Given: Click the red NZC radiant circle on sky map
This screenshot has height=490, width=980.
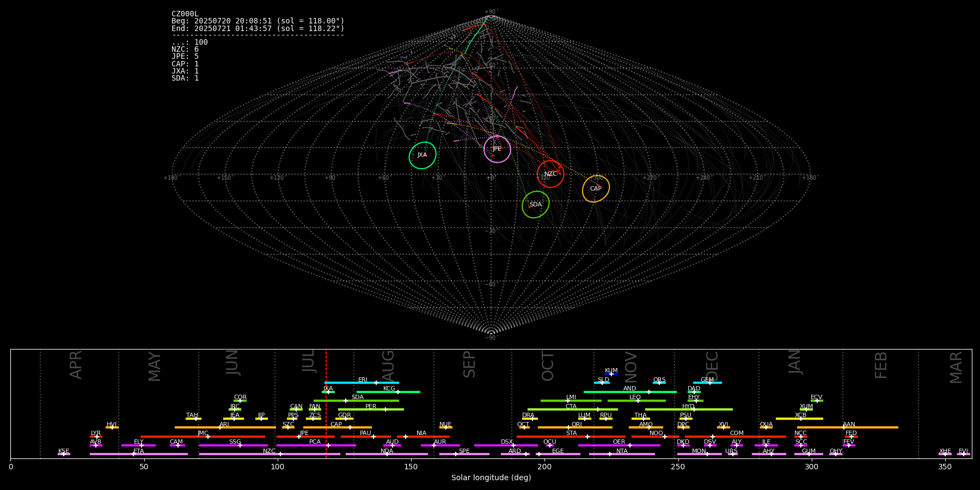Looking at the screenshot, I should pos(550,174).
